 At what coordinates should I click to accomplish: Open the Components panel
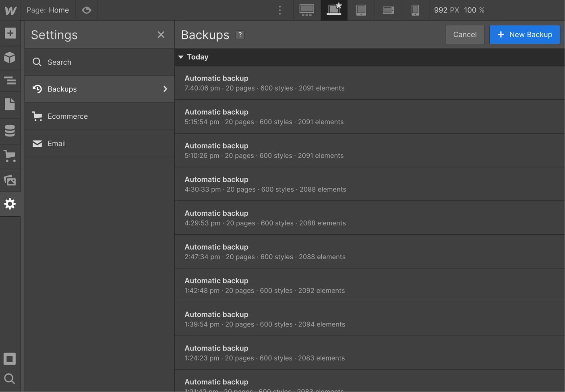point(10,58)
